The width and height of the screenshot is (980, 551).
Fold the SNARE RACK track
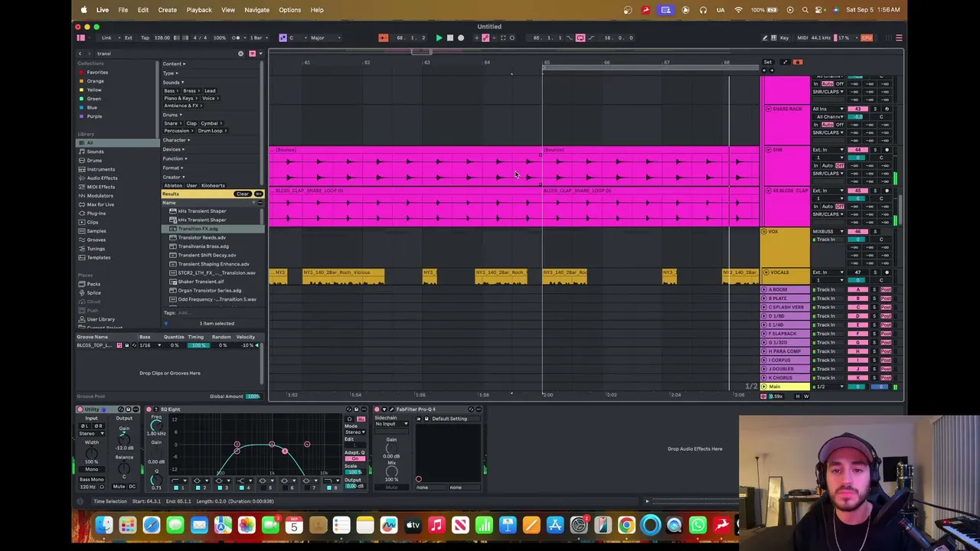768,109
